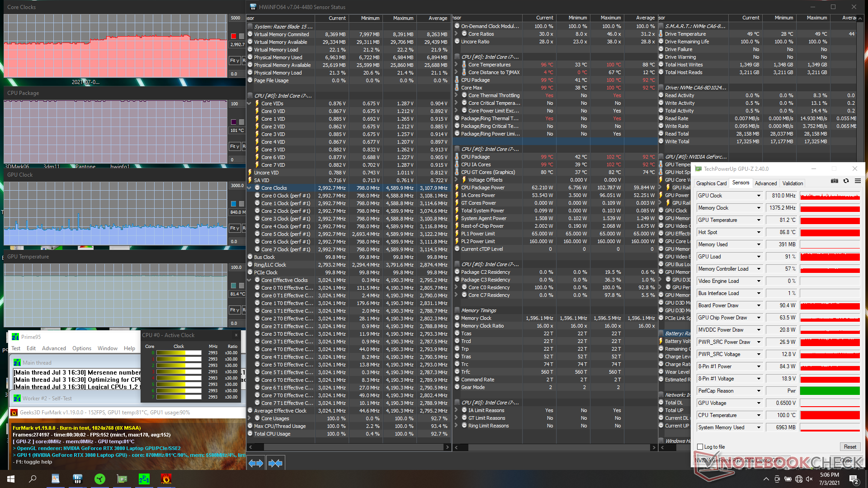
Task: Click the Core Clocks graph maximum value field
Action: click(x=237, y=18)
